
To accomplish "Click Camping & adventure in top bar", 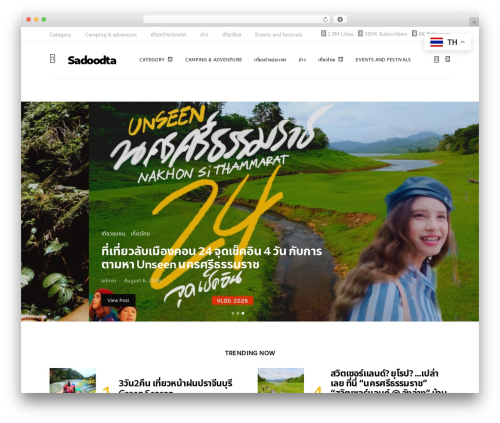I will click(111, 35).
